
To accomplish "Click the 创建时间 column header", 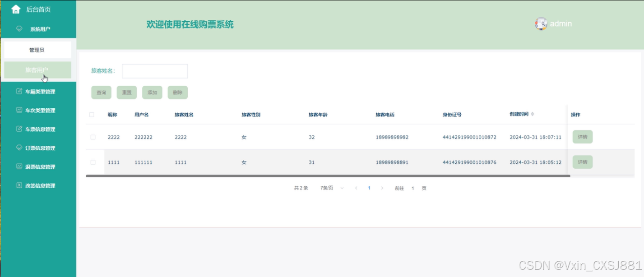I will (x=519, y=114).
